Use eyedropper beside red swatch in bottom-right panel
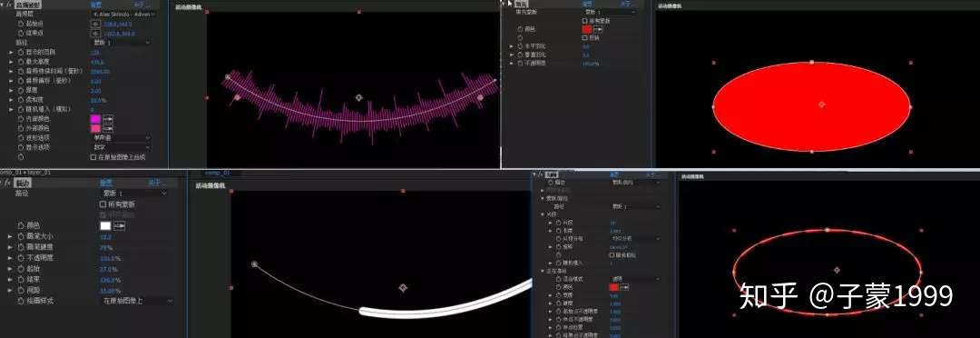Screen dimensions: 980x338 pos(623,287)
